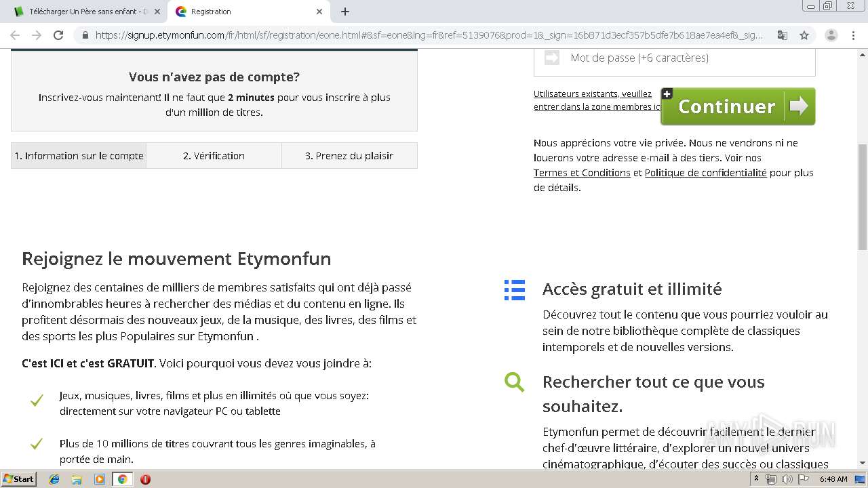Click the blue list icon by Accès gratuit
This screenshot has width=868, height=488.
(515, 290)
